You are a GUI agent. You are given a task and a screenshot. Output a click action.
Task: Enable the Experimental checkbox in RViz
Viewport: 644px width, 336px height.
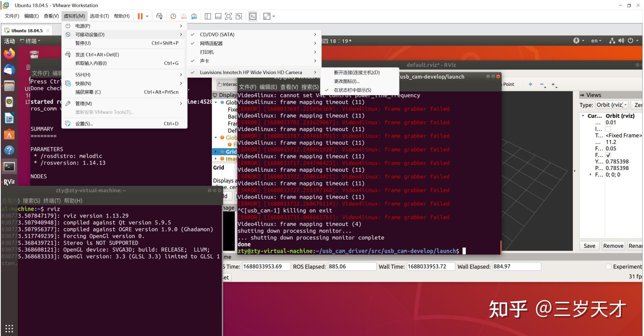[x=609, y=267]
